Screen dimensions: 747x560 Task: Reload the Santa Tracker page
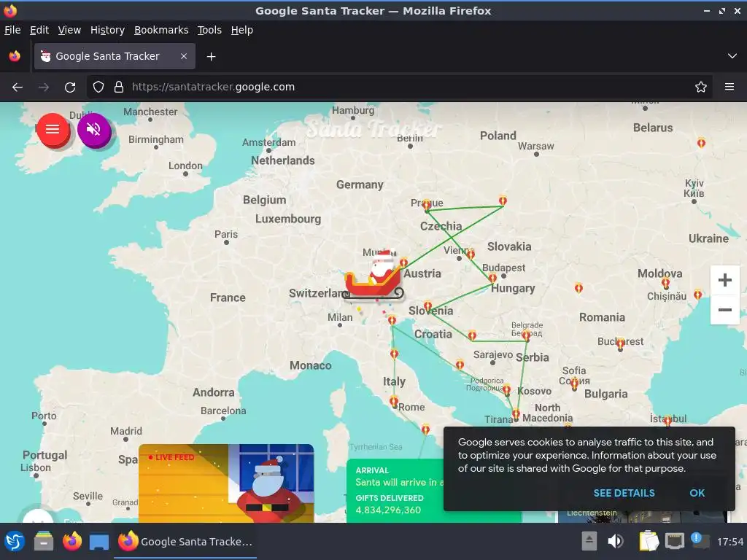pos(70,87)
